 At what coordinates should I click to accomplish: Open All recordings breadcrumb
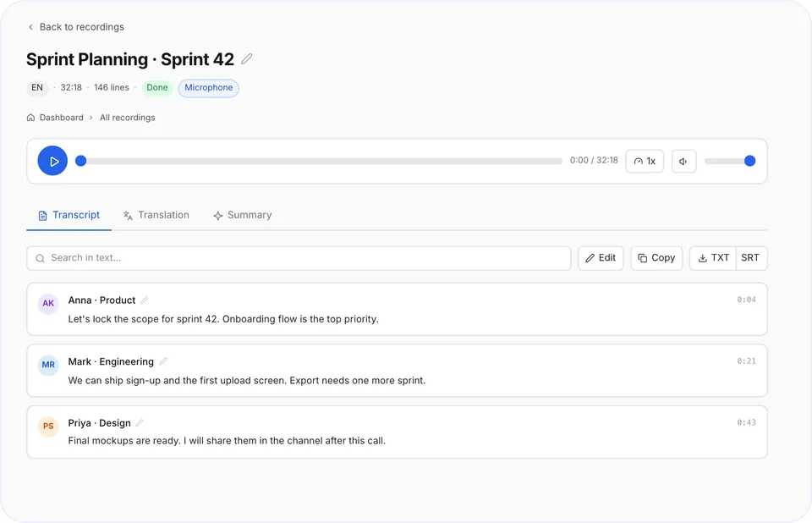pyautogui.click(x=128, y=118)
